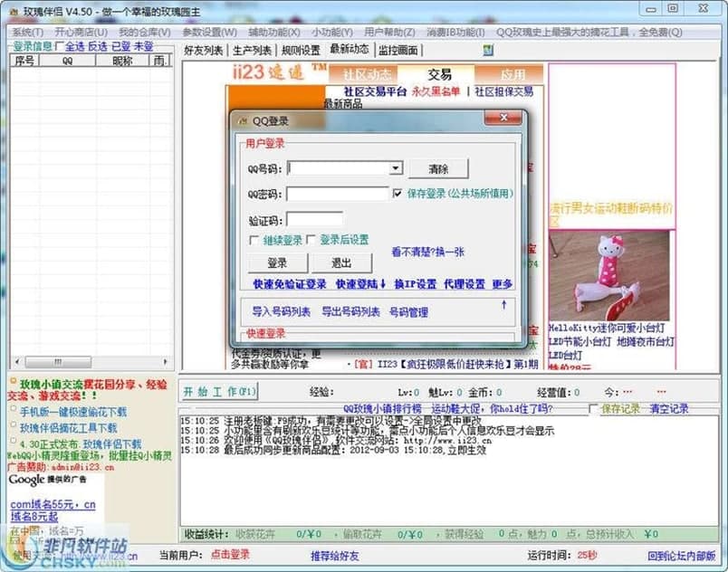Toggle the 保存记录 checkbox above the log
728x572 pixels.
point(591,408)
